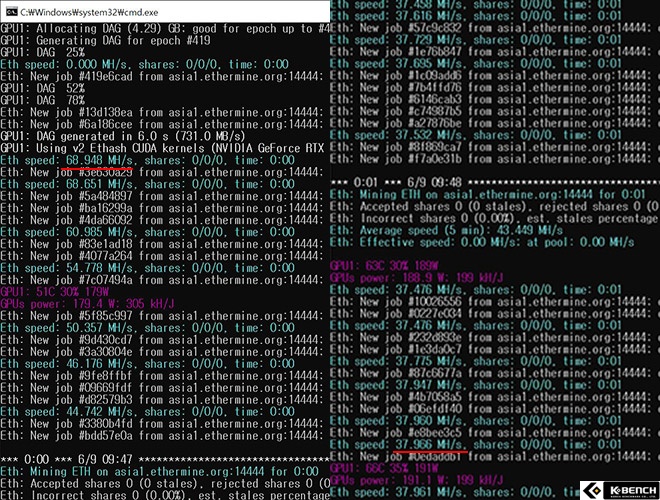Click the New job #4da66092 line
The image size is (660, 500).
(x=162, y=220)
